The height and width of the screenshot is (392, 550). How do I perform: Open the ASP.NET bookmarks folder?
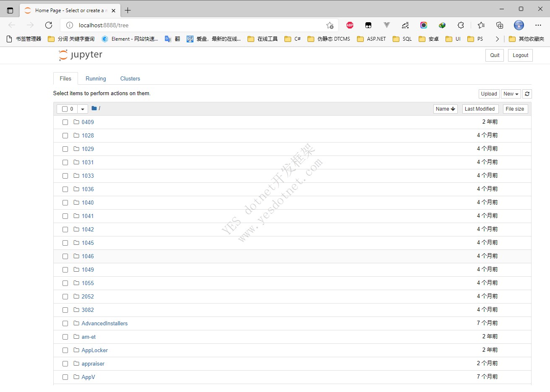coord(372,39)
